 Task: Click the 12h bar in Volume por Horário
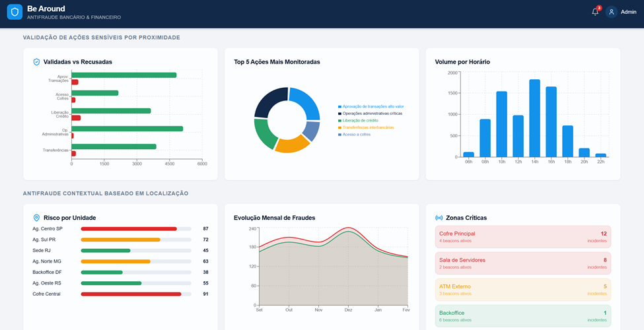518,136
